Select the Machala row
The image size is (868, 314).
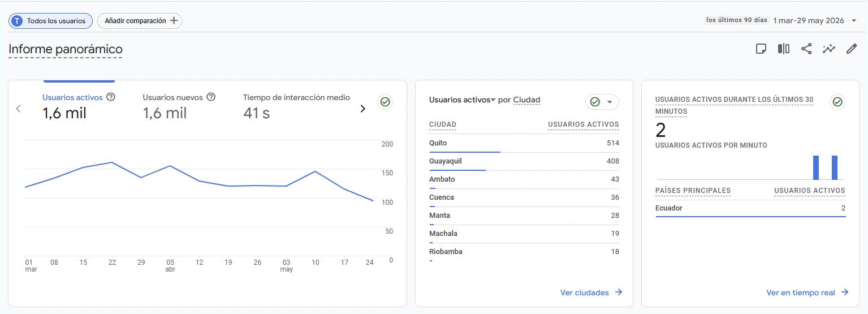tap(524, 234)
